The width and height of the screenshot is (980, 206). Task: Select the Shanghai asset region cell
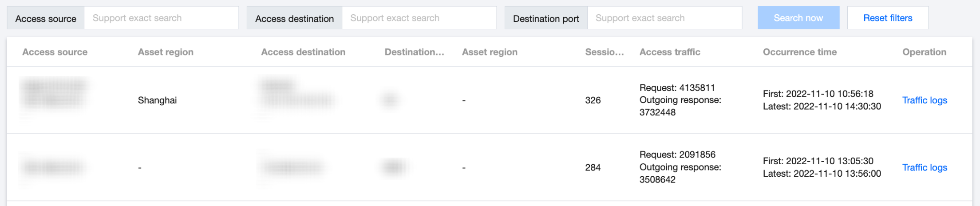157,100
